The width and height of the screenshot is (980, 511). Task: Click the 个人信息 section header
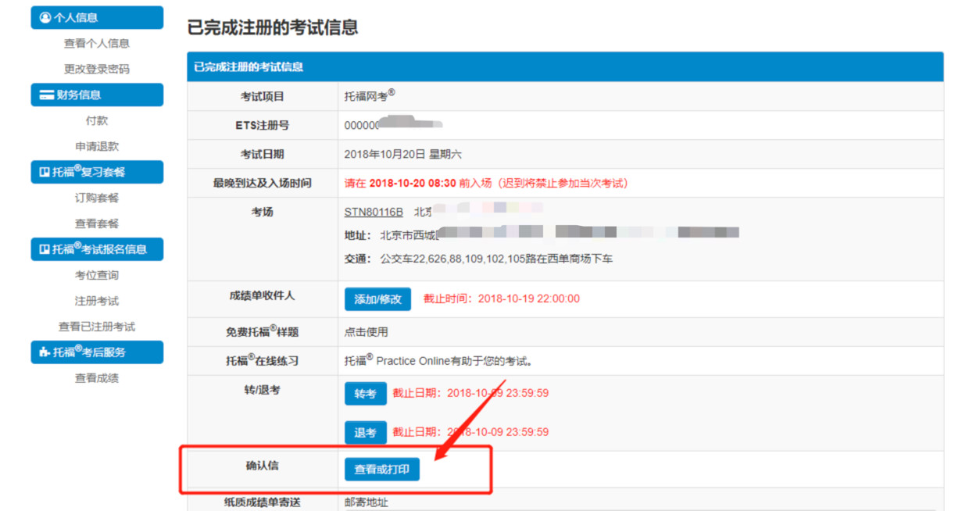pyautogui.click(x=97, y=17)
